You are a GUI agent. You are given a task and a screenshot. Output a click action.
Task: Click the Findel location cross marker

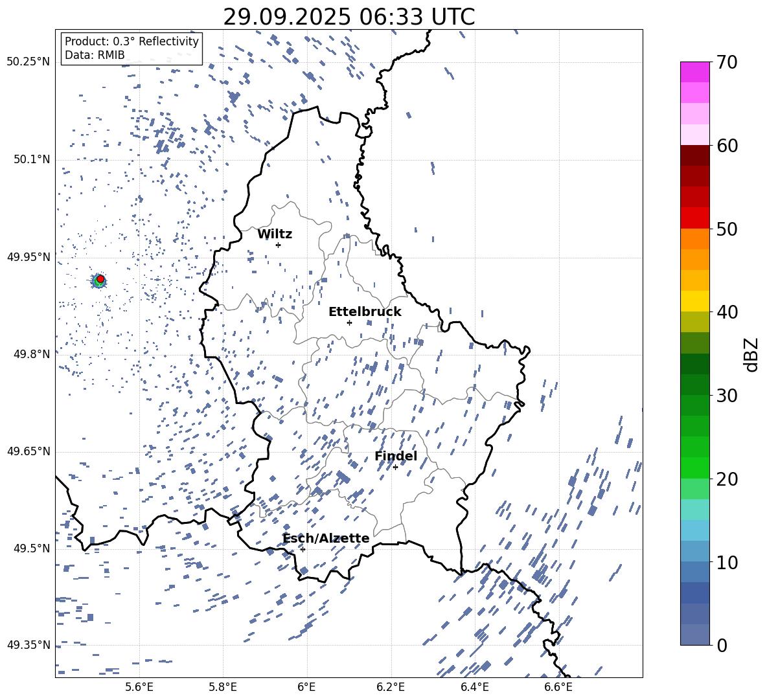(395, 468)
